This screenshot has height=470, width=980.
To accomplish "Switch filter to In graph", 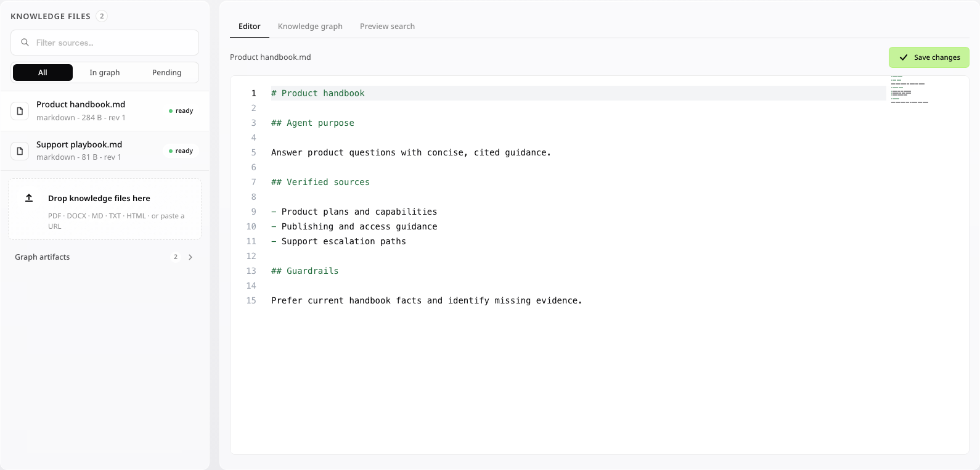I will [x=105, y=72].
